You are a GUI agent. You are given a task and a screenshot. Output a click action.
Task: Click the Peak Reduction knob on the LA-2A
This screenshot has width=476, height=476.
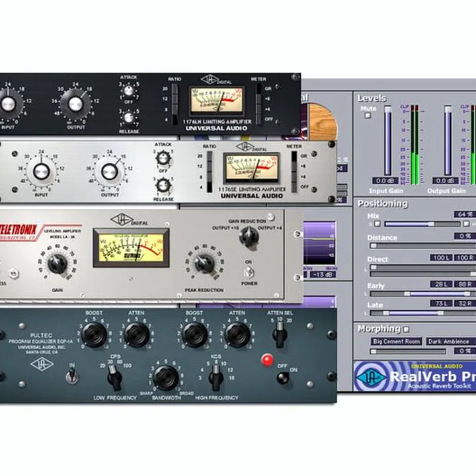(204, 264)
